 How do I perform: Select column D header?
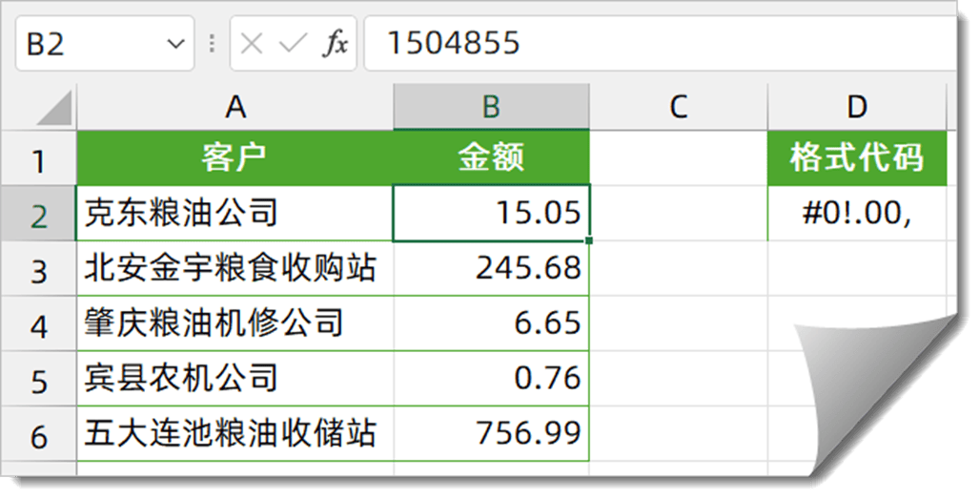(x=857, y=107)
